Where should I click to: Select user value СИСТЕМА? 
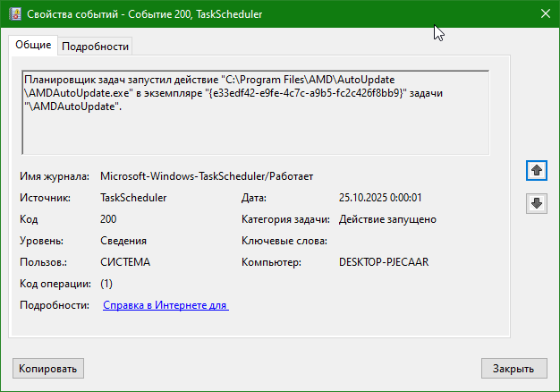click(x=125, y=262)
